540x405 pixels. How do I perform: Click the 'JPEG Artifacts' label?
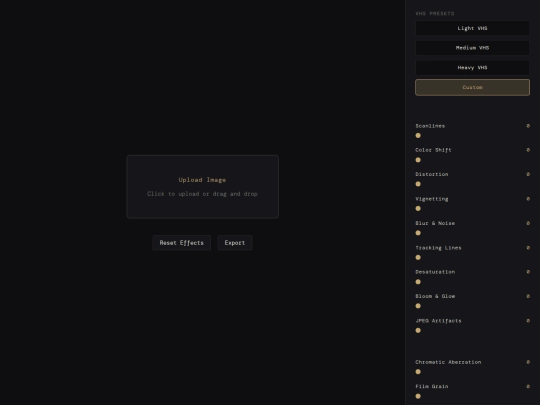(438, 321)
